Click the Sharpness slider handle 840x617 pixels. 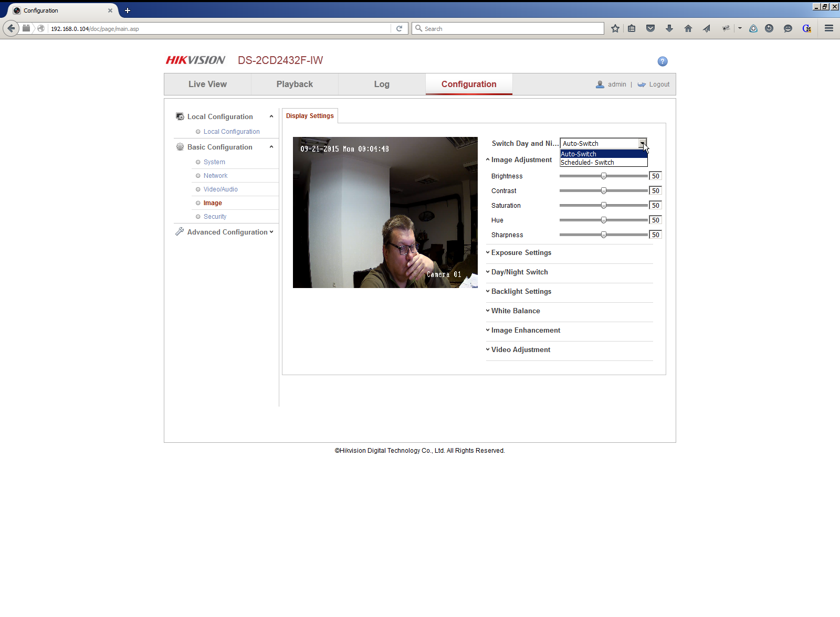(604, 235)
